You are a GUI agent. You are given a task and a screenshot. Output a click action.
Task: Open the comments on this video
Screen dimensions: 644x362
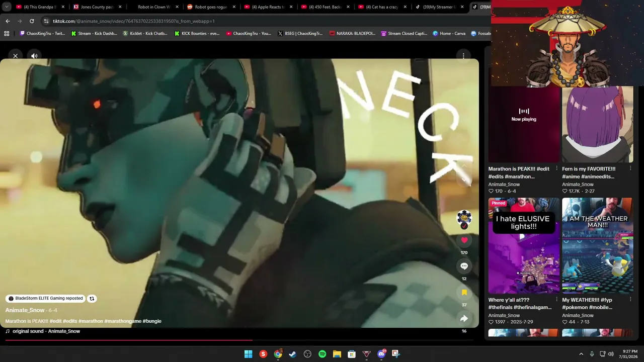click(x=464, y=266)
